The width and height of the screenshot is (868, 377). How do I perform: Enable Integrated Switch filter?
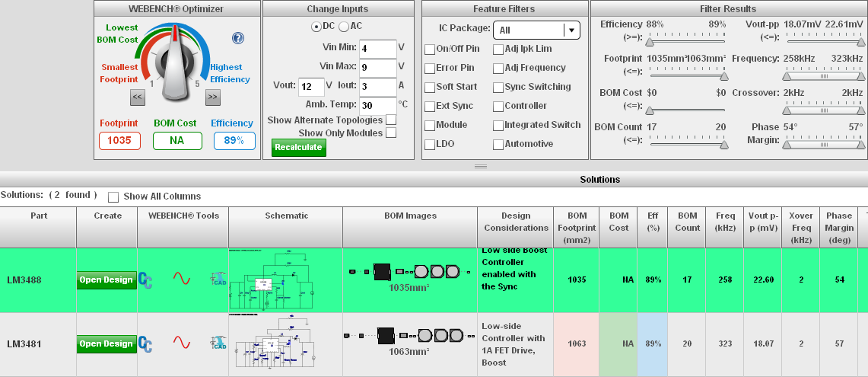[x=498, y=126]
